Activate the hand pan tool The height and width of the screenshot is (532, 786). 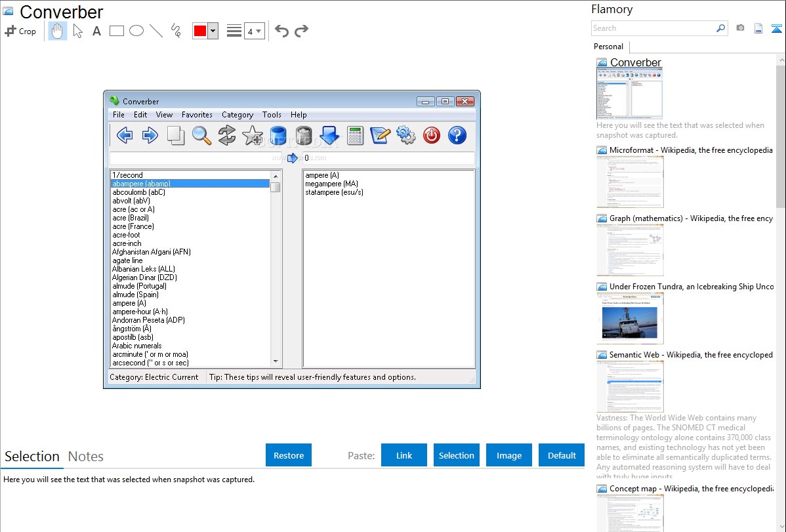coord(58,31)
